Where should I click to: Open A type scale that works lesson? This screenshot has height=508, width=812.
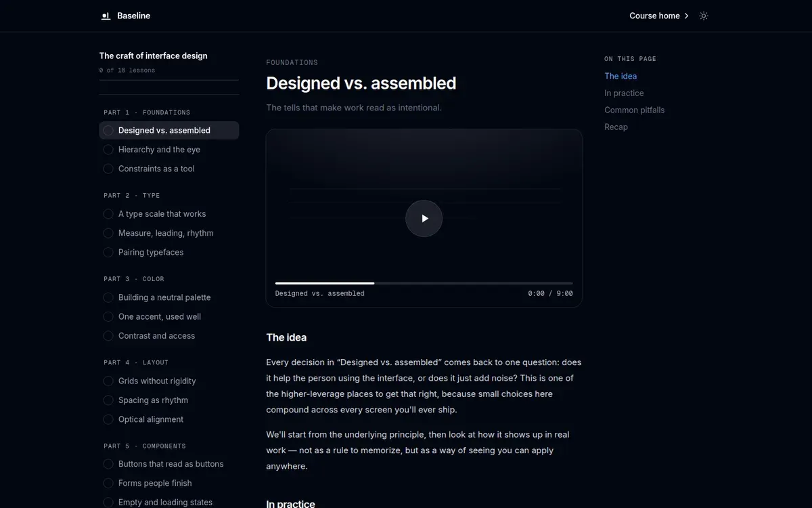169,214
